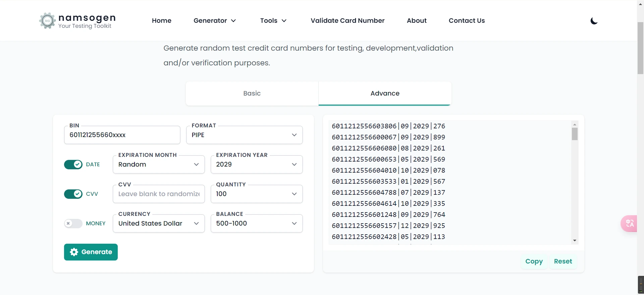
Task: Enable the MONEY toggle switch
Action: pos(73,224)
